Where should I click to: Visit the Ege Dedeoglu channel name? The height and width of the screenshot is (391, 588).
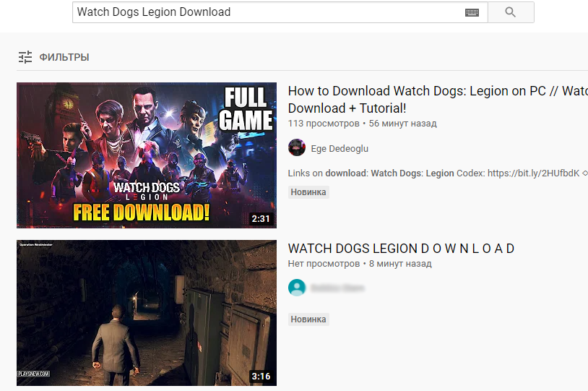(340, 149)
